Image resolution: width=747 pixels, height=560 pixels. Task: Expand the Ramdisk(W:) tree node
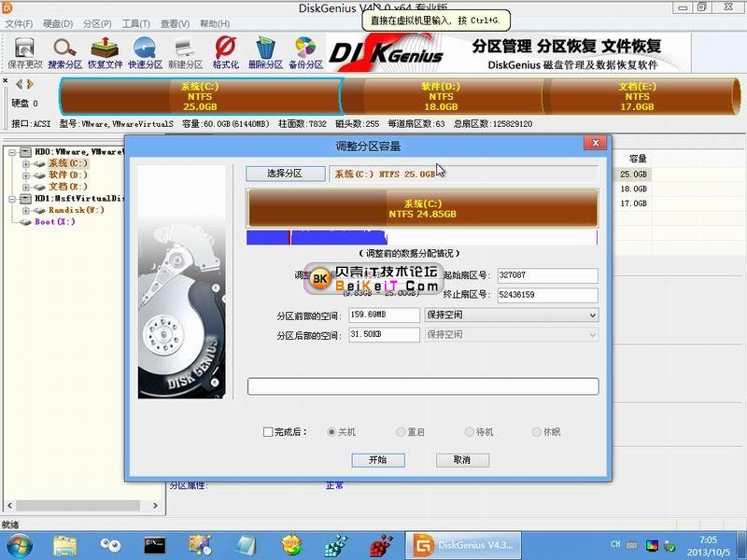[26, 211]
